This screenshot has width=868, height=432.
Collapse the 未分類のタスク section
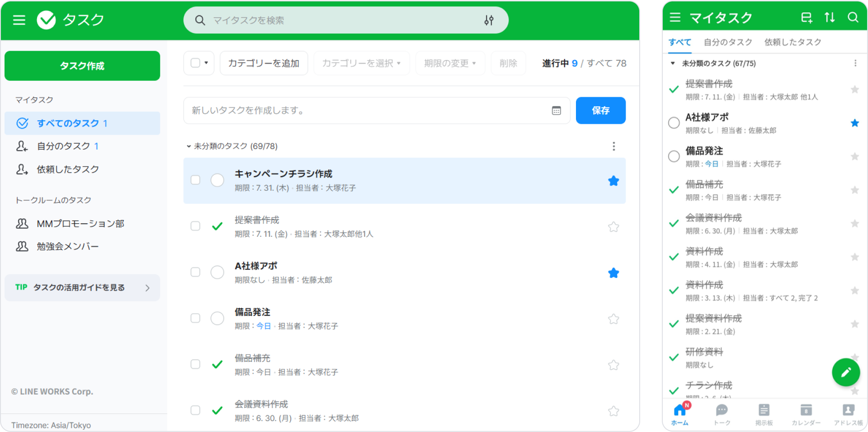point(188,146)
